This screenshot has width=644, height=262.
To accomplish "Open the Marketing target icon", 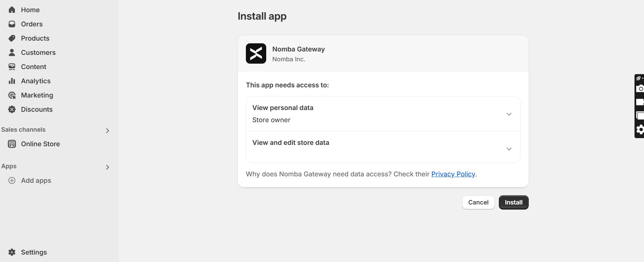I will pos(12,95).
